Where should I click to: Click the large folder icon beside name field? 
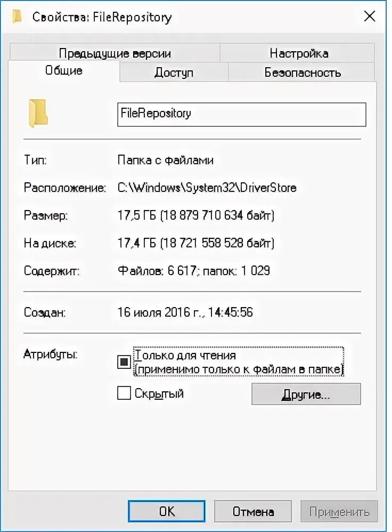(x=38, y=114)
